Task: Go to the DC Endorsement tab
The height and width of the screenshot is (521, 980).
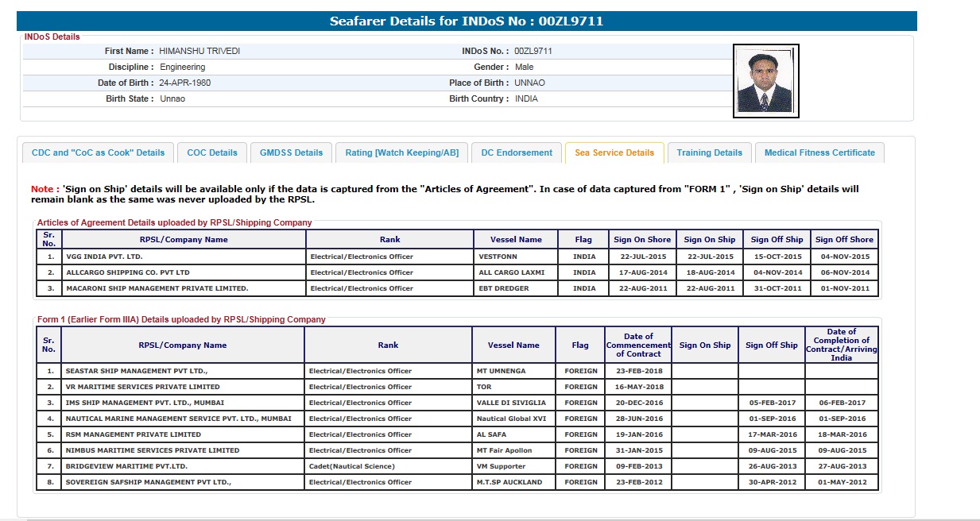Action: [x=517, y=152]
